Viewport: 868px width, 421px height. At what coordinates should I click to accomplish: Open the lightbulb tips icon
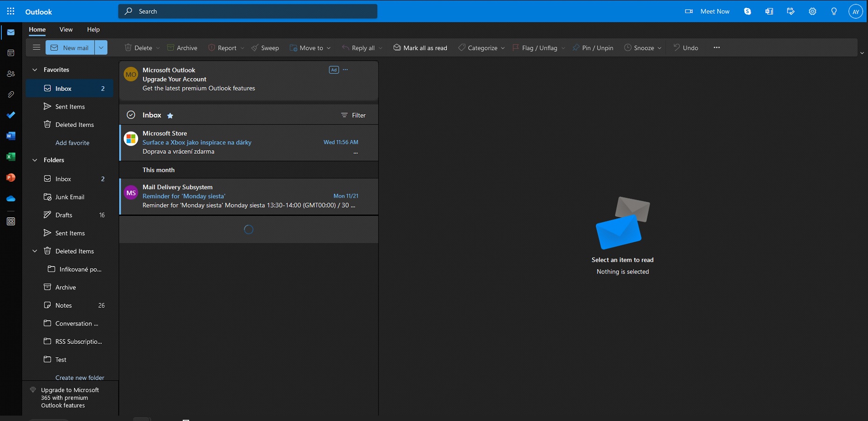[834, 11]
